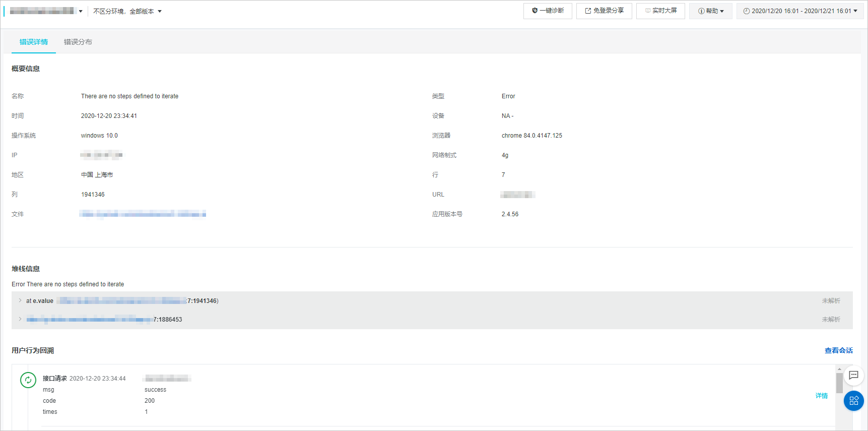868x431 pixels.
Task: Click the 免登录分享 share button
Action: 604,11
